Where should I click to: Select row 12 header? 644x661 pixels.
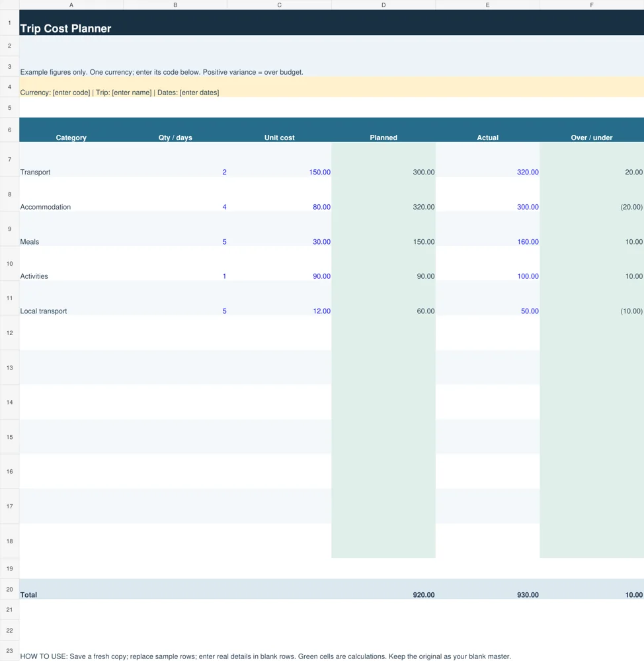point(10,333)
